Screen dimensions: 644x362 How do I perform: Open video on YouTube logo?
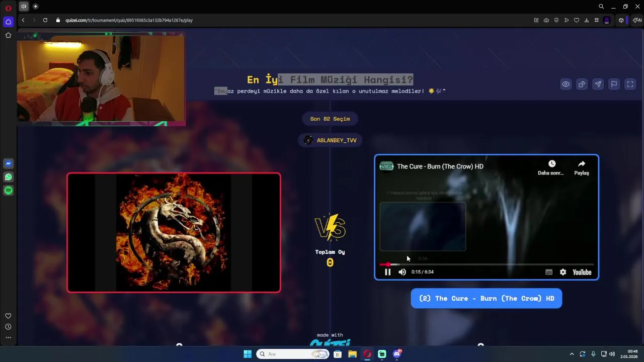[x=582, y=272]
